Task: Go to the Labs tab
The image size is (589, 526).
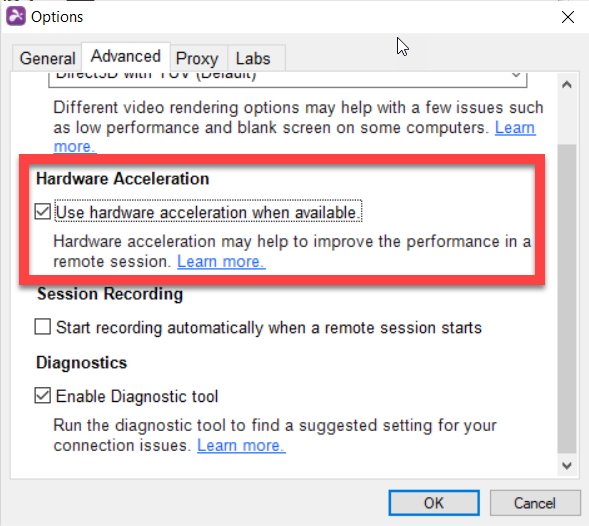Action: [253, 59]
